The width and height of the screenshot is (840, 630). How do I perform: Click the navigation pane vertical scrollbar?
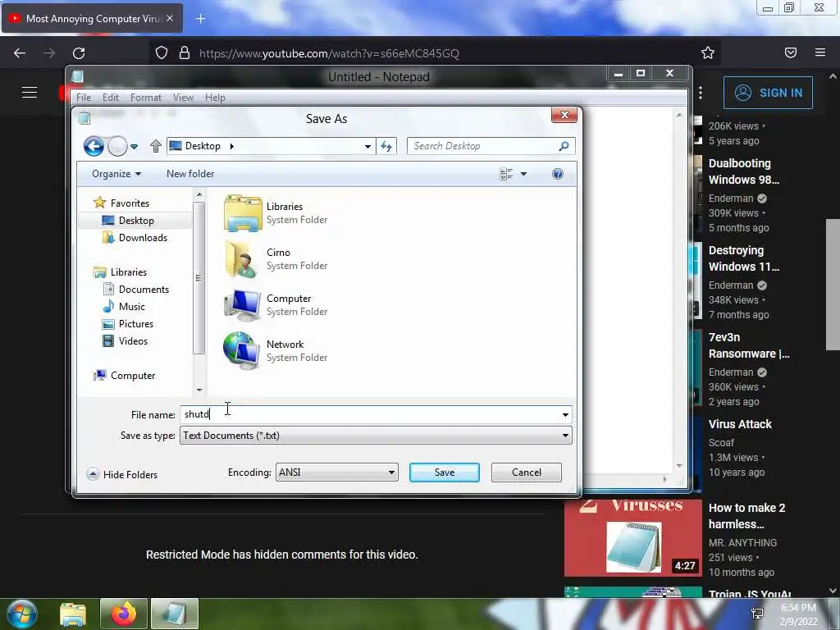(199, 277)
